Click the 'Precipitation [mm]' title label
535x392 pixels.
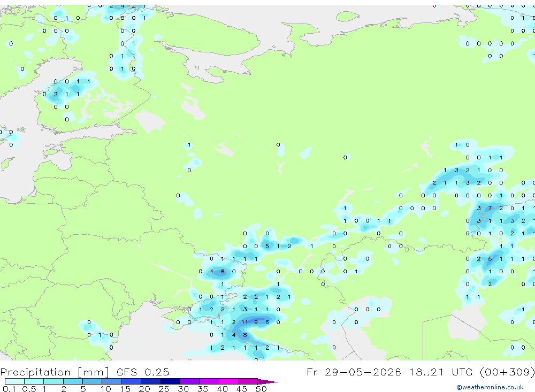tap(55, 372)
